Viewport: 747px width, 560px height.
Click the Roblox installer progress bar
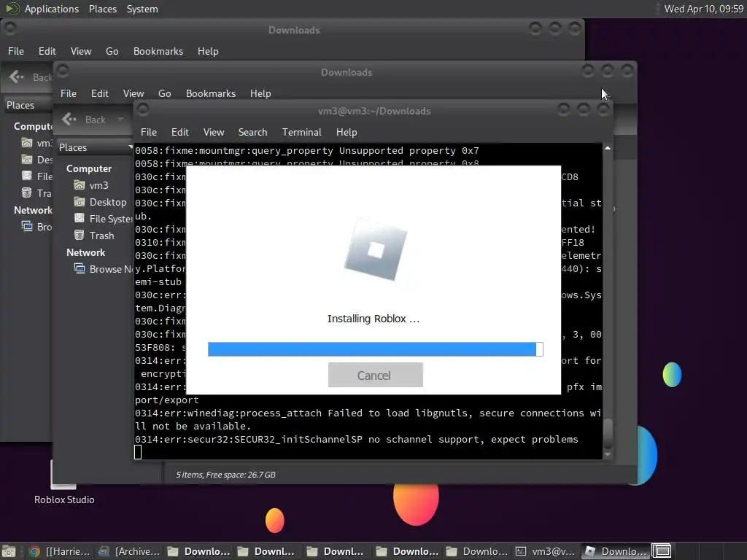376,349
